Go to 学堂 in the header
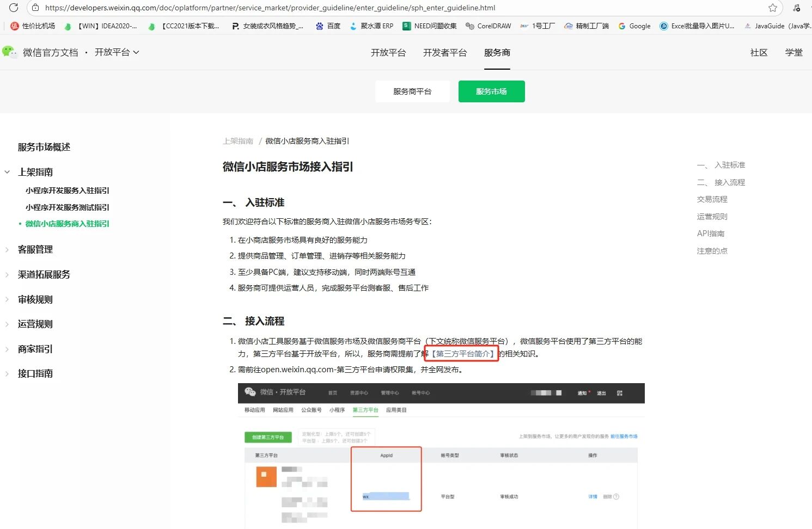Viewport: 812px width, 529px height. (793, 53)
